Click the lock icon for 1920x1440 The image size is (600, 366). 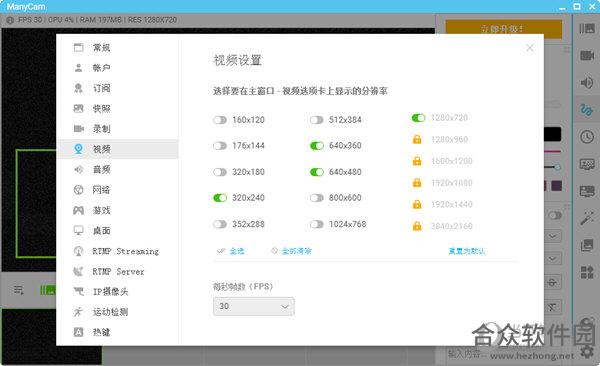pyautogui.click(x=417, y=204)
